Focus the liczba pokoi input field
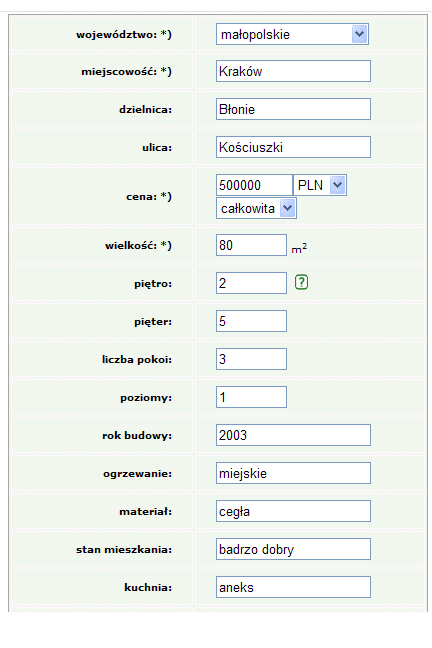 point(251,359)
